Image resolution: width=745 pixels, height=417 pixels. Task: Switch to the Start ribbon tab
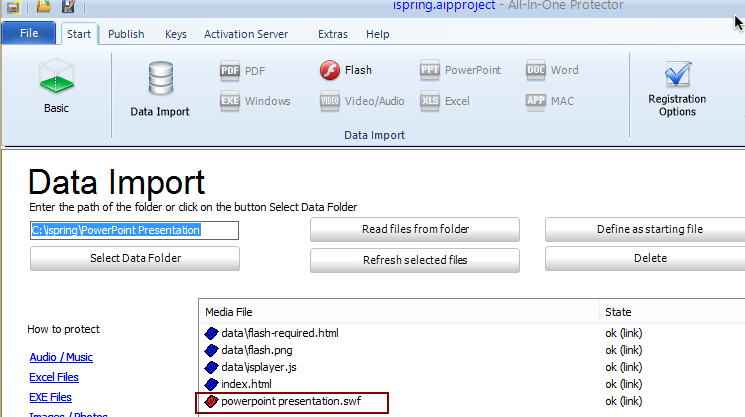pos(79,34)
